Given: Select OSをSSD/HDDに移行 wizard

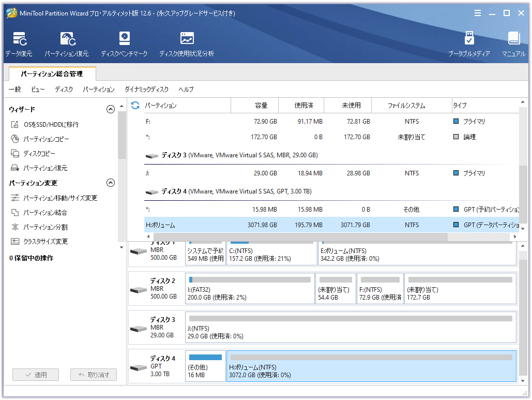Looking at the screenshot, I should pos(50,124).
